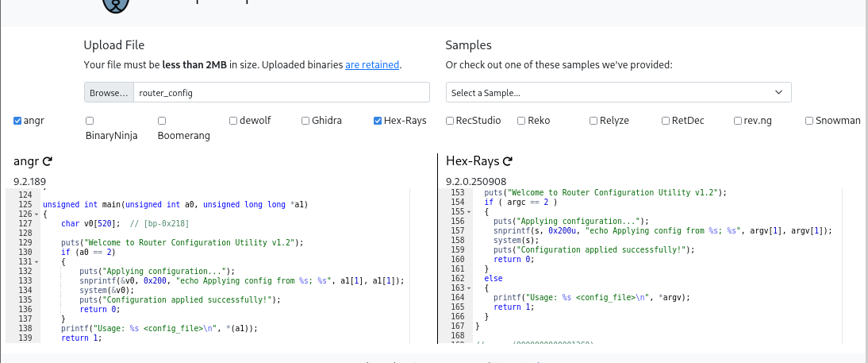Open the Select a Sample dropdown
This screenshot has height=363, width=868.
click(618, 93)
